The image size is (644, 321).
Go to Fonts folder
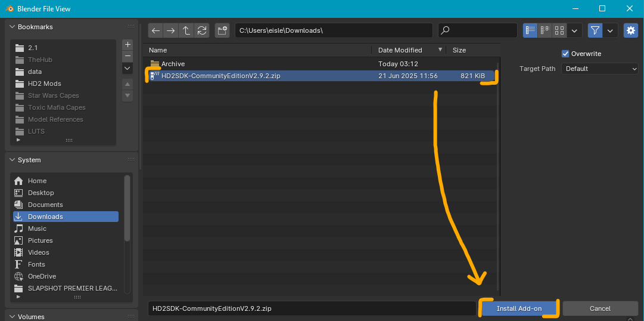click(66, 264)
